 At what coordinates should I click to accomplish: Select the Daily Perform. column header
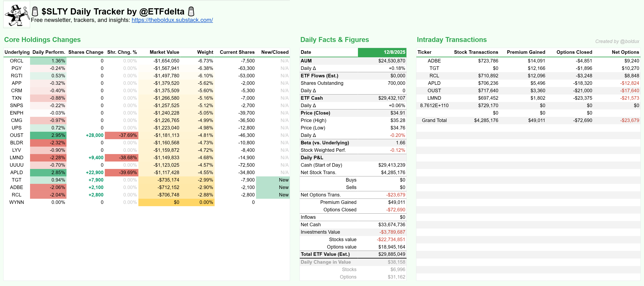pos(48,52)
